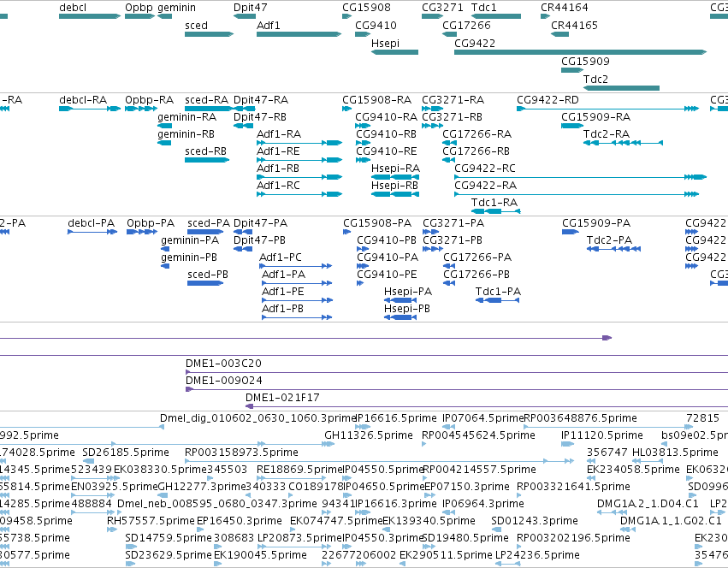Click the CG15909-PA protein bar
728x568 pixels.
571,232
